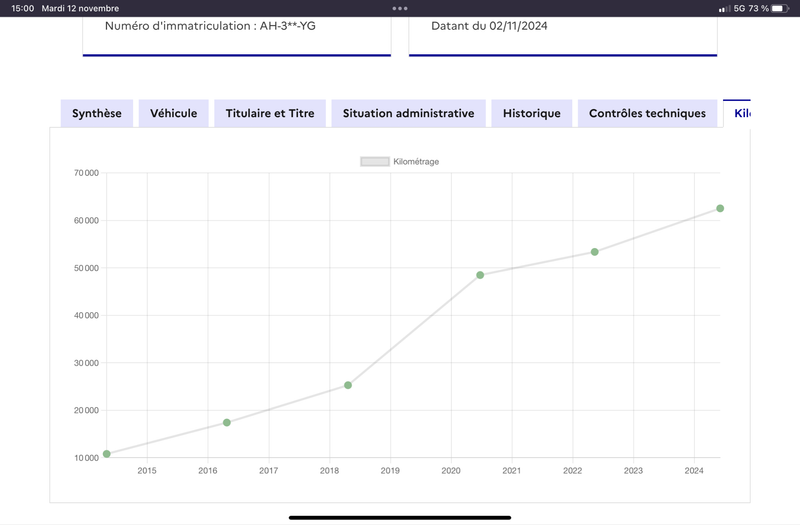Select the 2016 data point near 17 000 km

[227, 422]
